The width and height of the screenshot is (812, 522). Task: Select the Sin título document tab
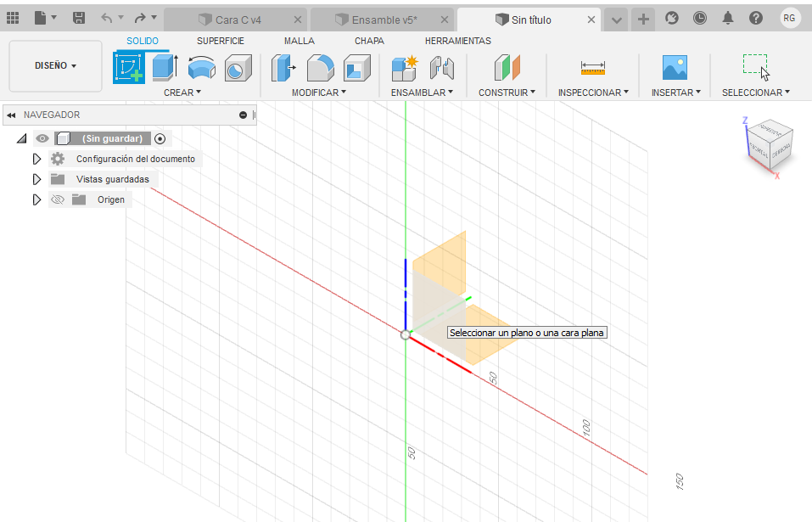coord(529,20)
